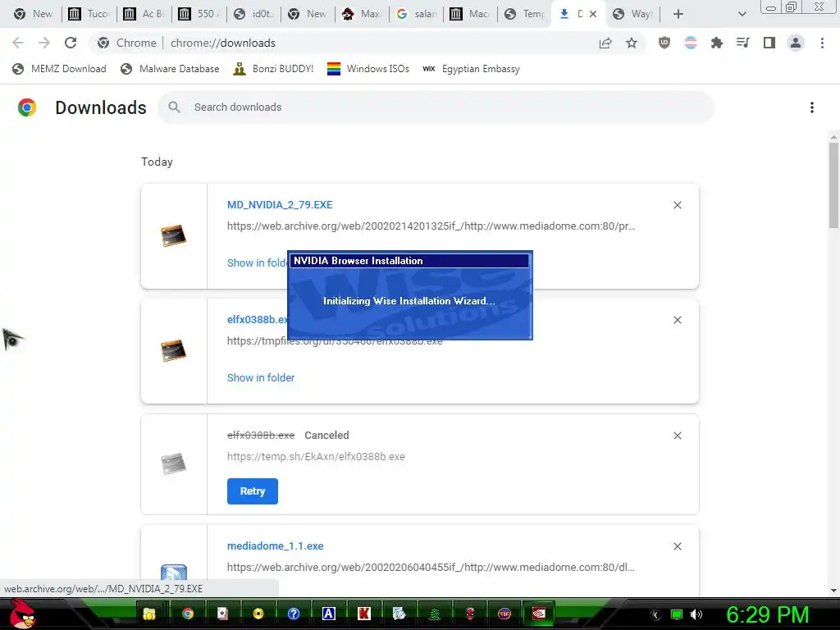Open the media controls icon
This screenshot has height=630, width=840.
point(742,43)
